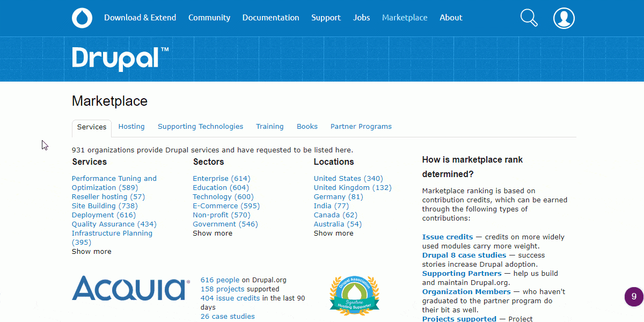Click How is marketplace rank determined heading
644x322 pixels.
tap(472, 167)
